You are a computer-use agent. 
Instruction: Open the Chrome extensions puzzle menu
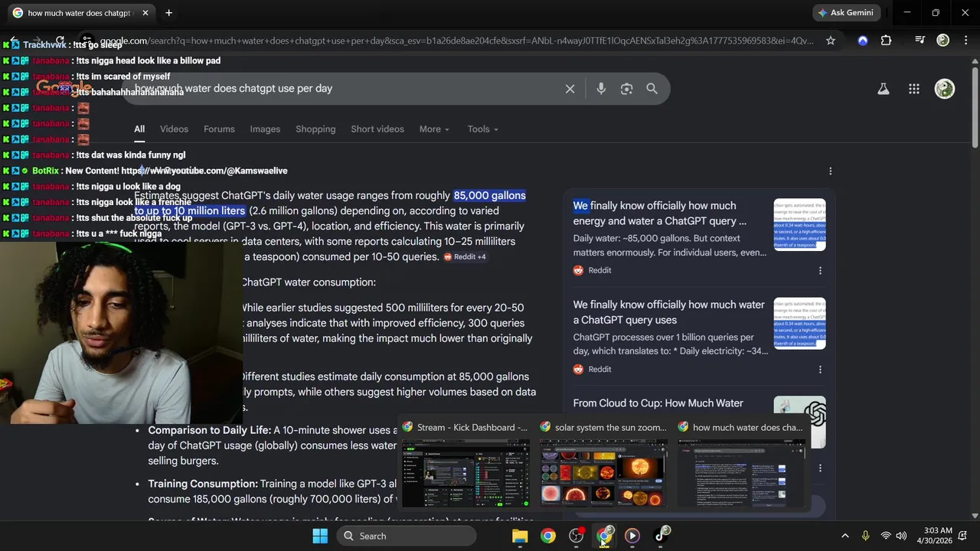886,41
